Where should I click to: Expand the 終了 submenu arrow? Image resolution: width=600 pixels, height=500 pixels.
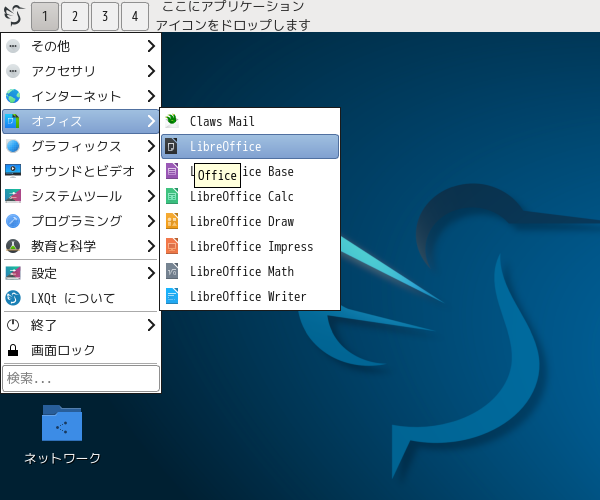[151, 325]
